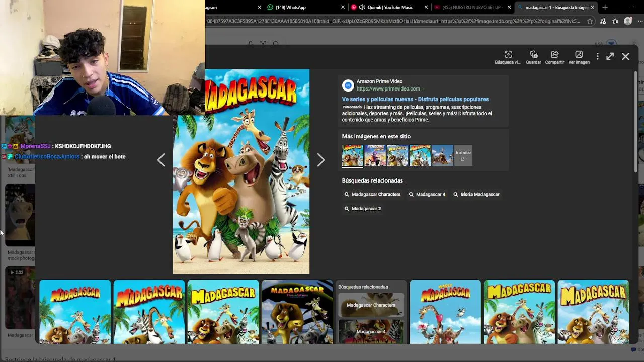Click 'Más imágenes en este sitio' heading
Screen dimensions: 644x362
click(x=376, y=136)
